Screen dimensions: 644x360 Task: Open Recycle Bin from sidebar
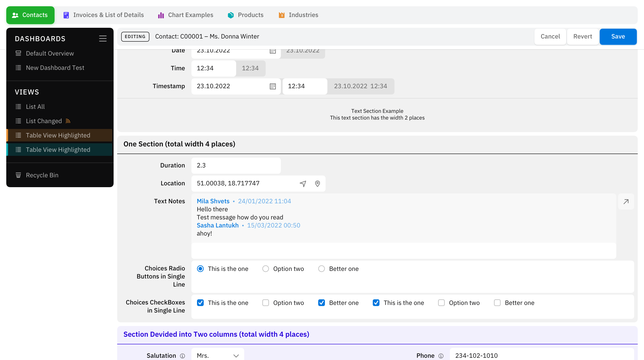pyautogui.click(x=42, y=175)
